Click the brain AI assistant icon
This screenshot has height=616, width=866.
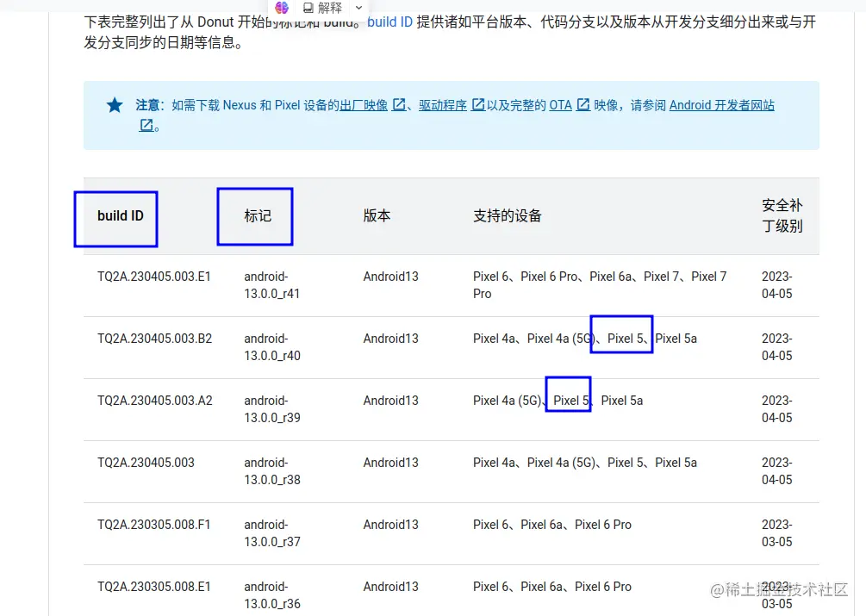pos(282,8)
